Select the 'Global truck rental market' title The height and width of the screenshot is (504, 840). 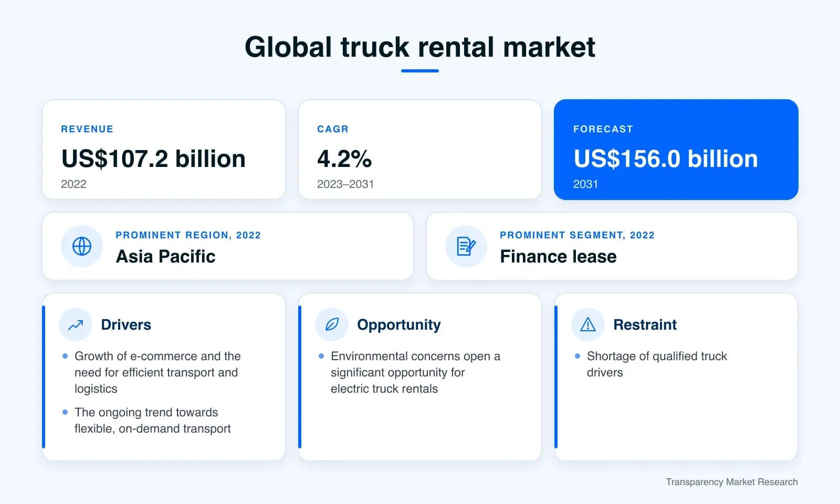tap(420, 47)
